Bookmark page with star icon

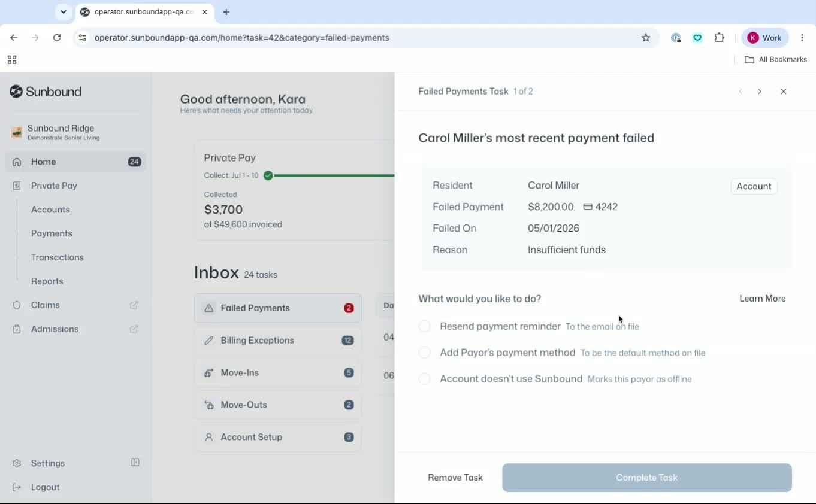pyautogui.click(x=646, y=38)
